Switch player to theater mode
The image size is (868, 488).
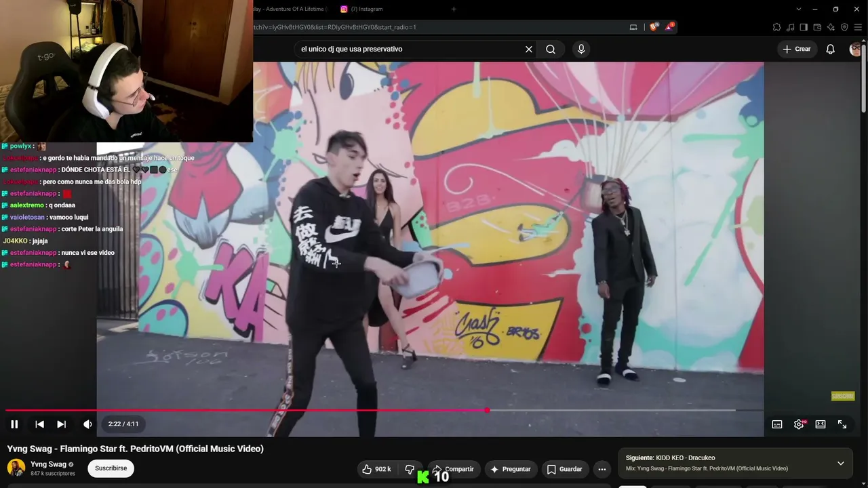pyautogui.click(x=821, y=424)
